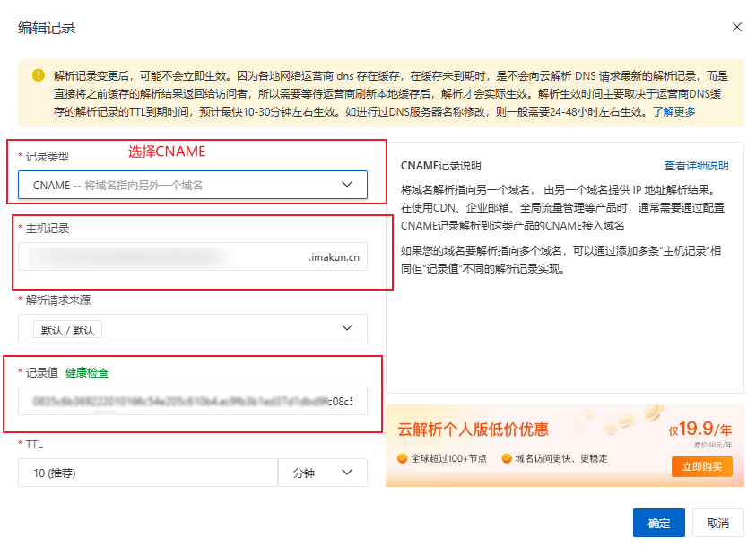
Task: Select the 默认 / 默认 tag
Action: [67, 329]
